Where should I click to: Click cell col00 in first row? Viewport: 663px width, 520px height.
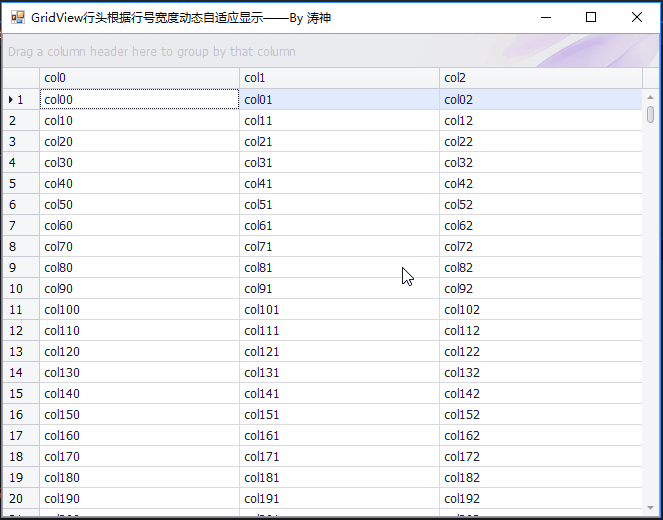point(139,99)
